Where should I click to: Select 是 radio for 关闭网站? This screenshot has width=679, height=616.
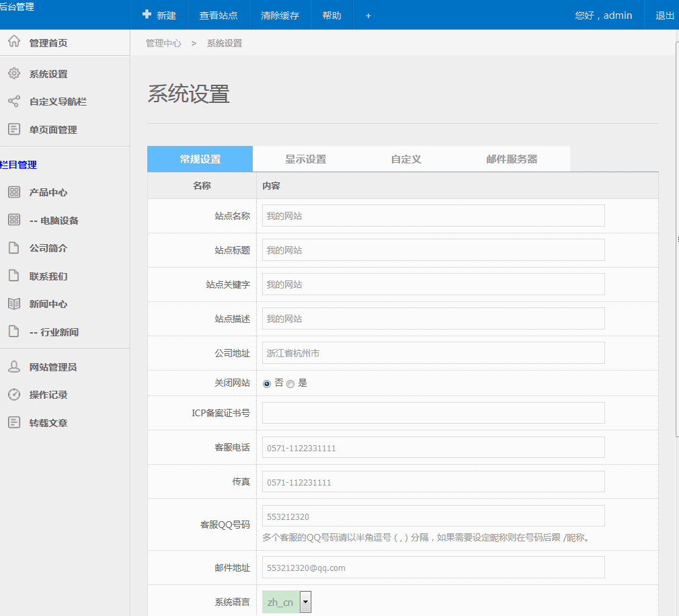tap(290, 383)
